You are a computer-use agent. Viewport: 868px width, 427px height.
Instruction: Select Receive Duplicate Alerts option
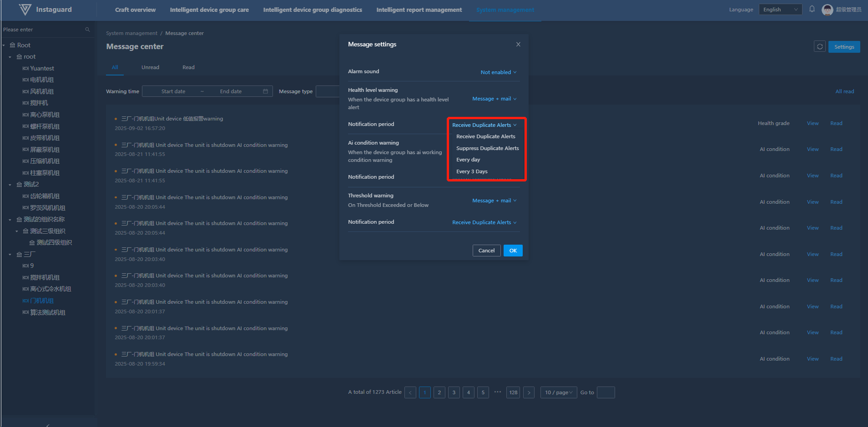pos(486,136)
